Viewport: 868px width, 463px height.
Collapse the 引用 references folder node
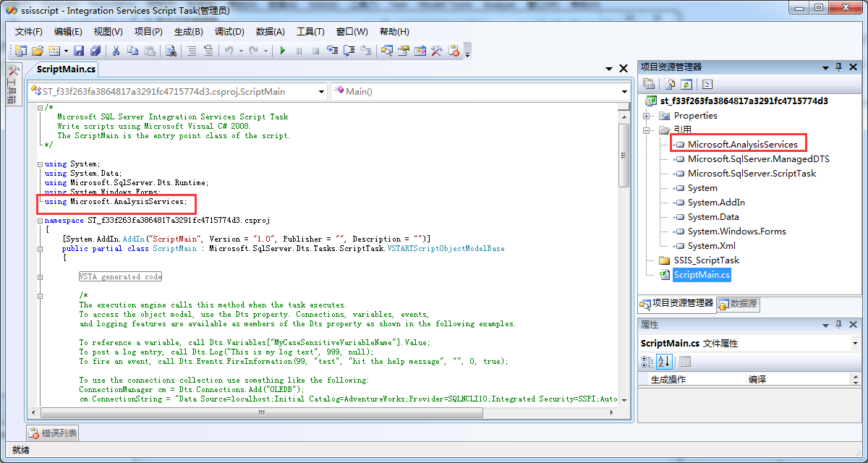tap(647, 130)
